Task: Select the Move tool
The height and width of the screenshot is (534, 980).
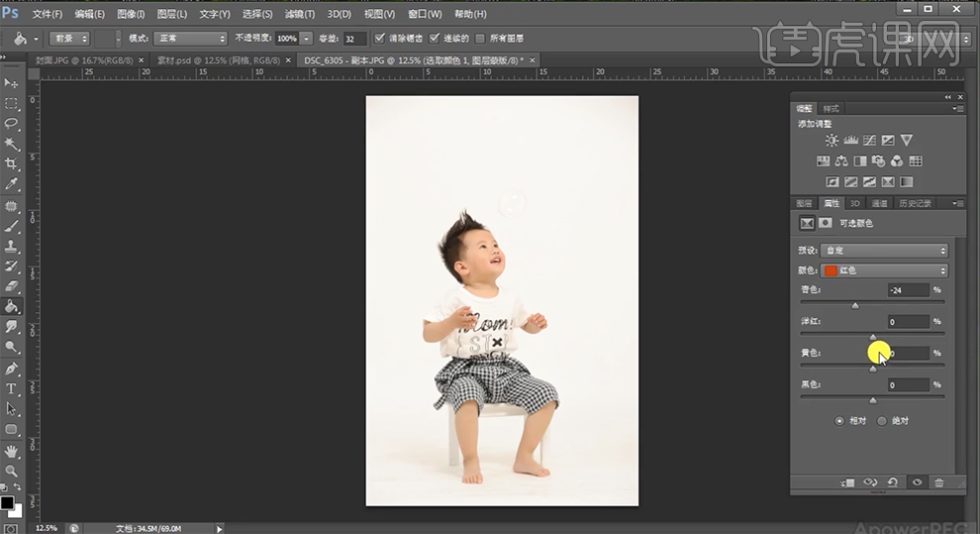Action: 12,83
